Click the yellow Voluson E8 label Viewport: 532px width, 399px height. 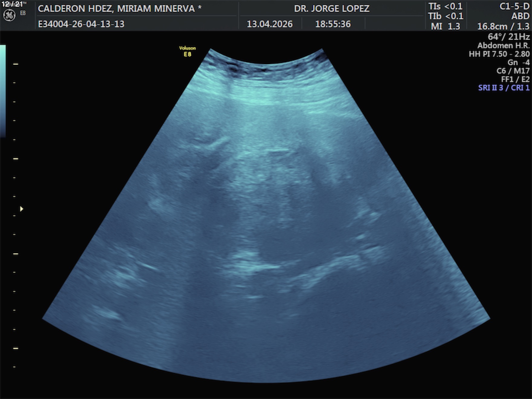tap(187, 51)
